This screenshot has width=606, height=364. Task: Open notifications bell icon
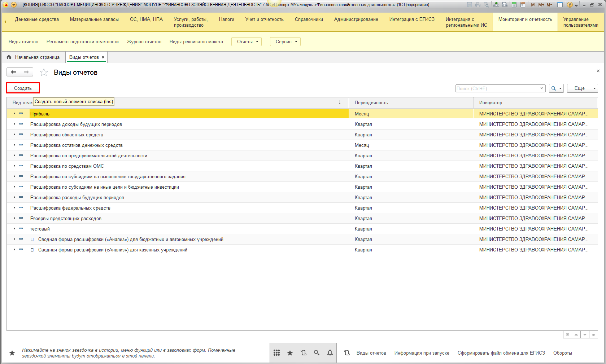coord(330,353)
